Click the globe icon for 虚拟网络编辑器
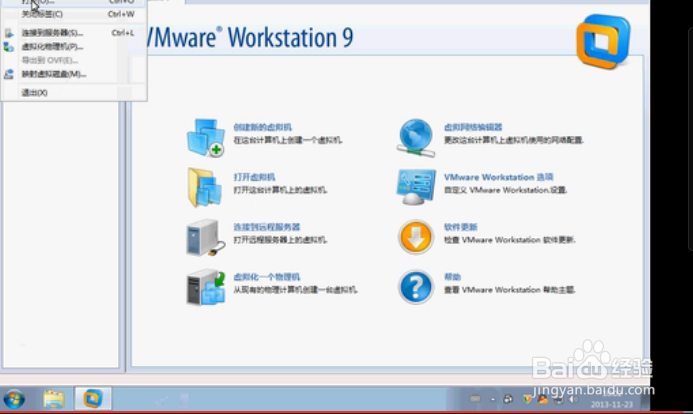693x414 pixels. pyautogui.click(x=415, y=137)
